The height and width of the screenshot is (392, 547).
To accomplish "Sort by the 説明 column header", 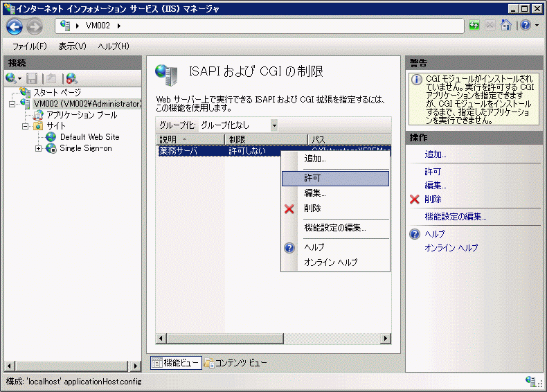I will click(x=190, y=140).
